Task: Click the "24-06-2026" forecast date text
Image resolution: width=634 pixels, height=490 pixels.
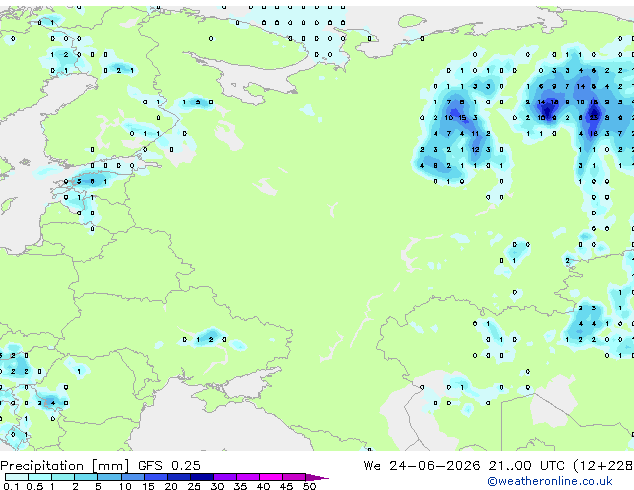Action: point(435,466)
